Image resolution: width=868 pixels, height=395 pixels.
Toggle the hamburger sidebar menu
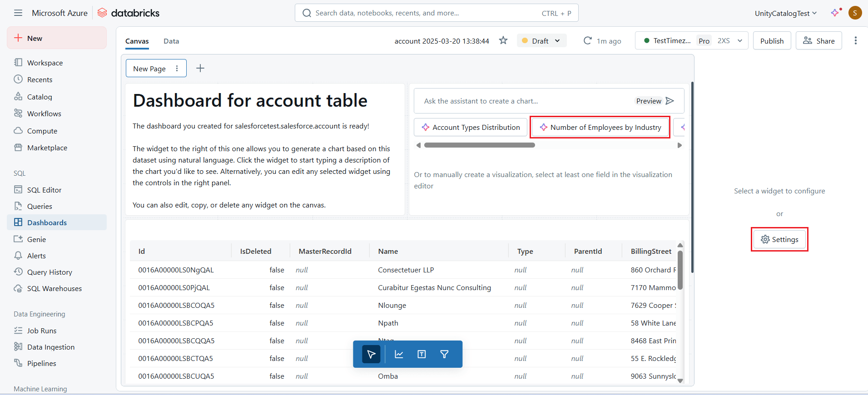click(x=18, y=13)
